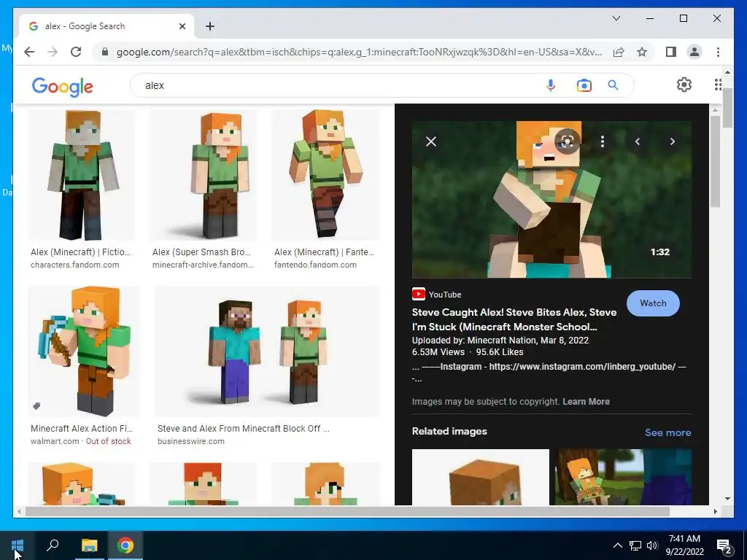Open Steve and Alex Block Off image
747x560 pixels.
point(267,351)
